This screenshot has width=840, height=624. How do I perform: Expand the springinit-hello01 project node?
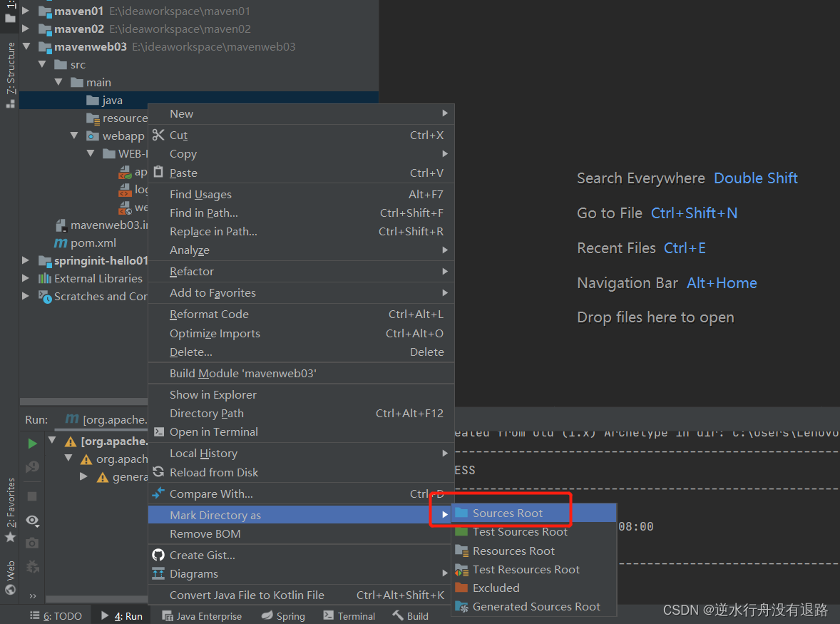[x=25, y=260]
